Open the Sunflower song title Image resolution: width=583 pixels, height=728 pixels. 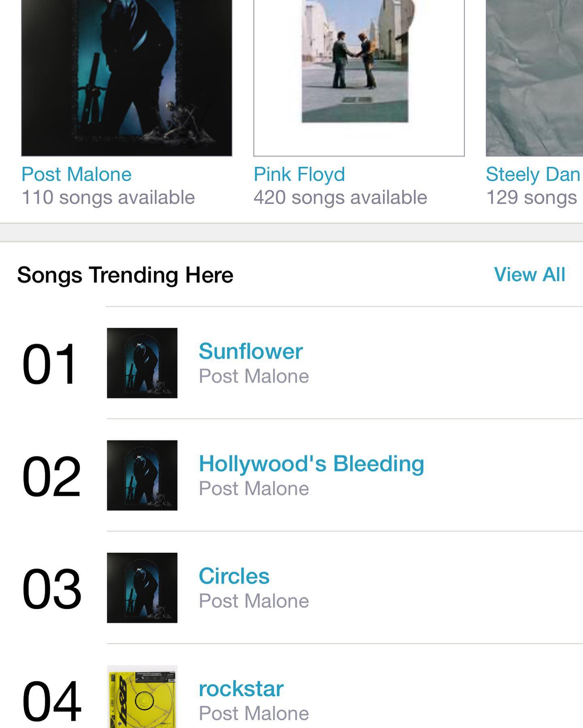[x=251, y=351]
